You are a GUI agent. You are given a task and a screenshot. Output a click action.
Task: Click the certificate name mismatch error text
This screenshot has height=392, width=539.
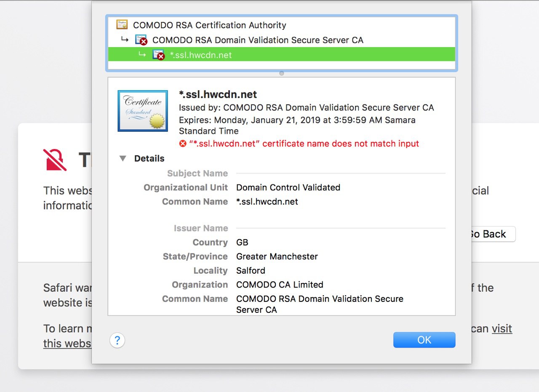[304, 144]
